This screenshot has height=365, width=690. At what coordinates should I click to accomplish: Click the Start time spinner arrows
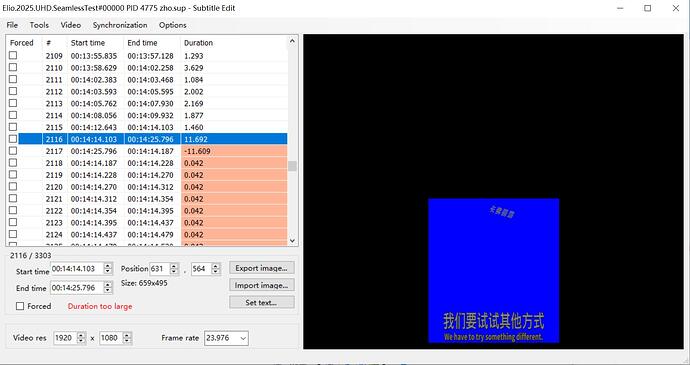(x=108, y=269)
